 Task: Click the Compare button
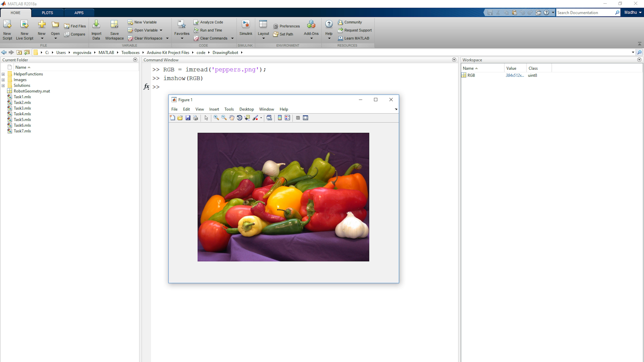tap(74, 34)
